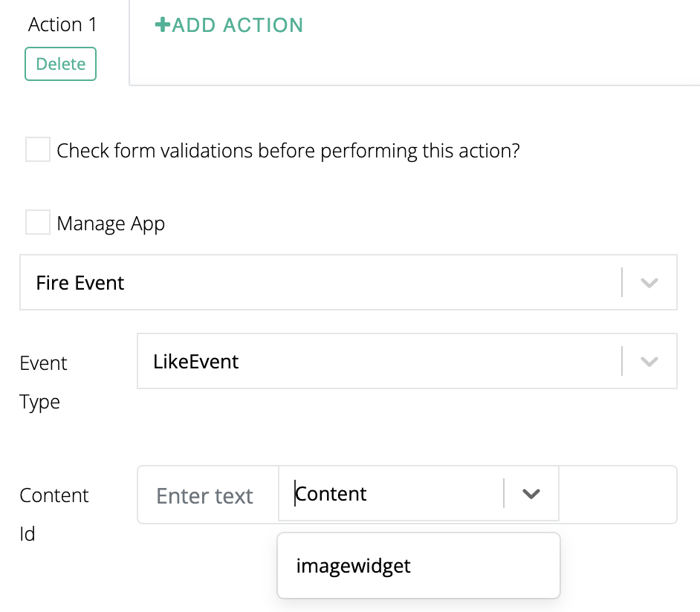Open the Event Type LikeEvent dropdown
Screen dimensions: 700x612
click(x=379, y=362)
